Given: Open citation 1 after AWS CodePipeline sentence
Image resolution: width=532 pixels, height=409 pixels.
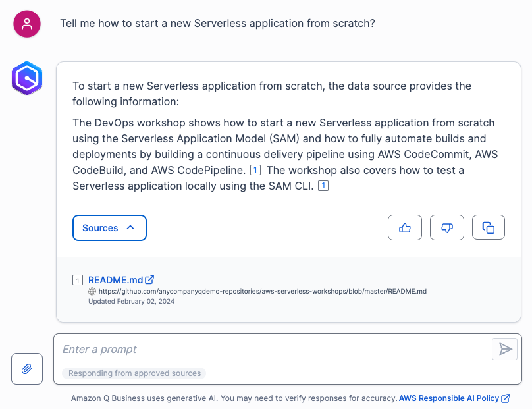Looking at the screenshot, I should coord(256,170).
